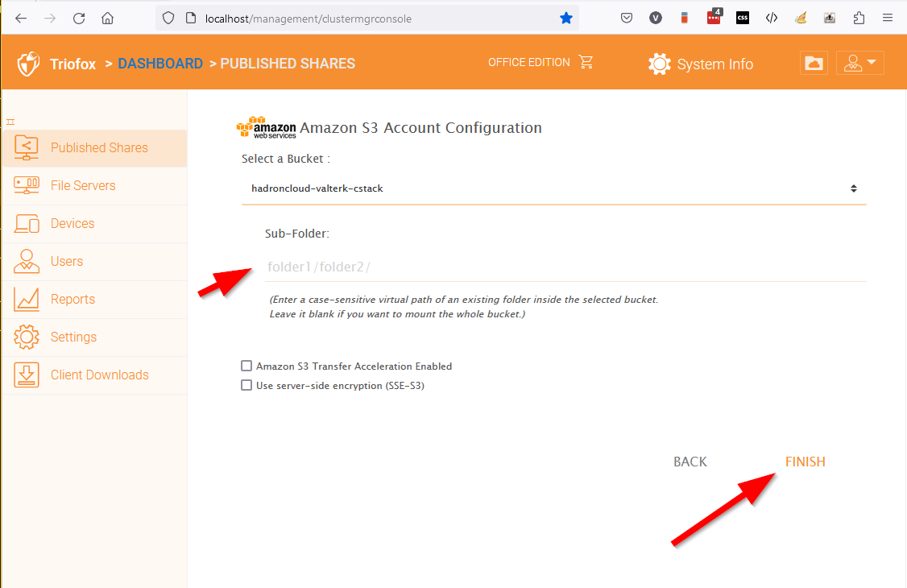The image size is (907, 588).
Task: Click the BACK button
Action: [690, 462]
